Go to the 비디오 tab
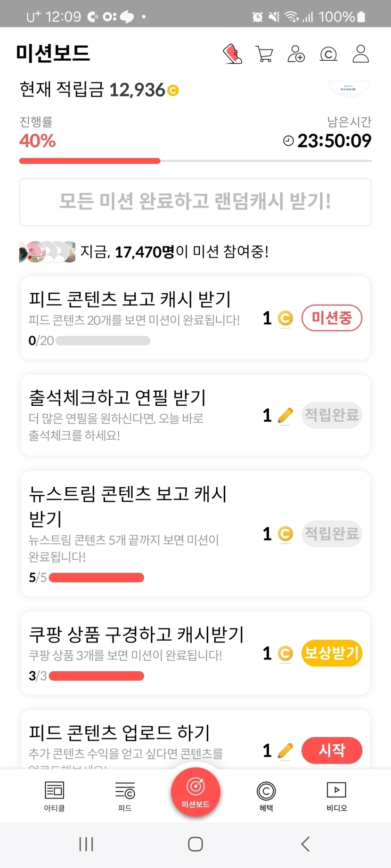391x868 pixels. (x=337, y=796)
